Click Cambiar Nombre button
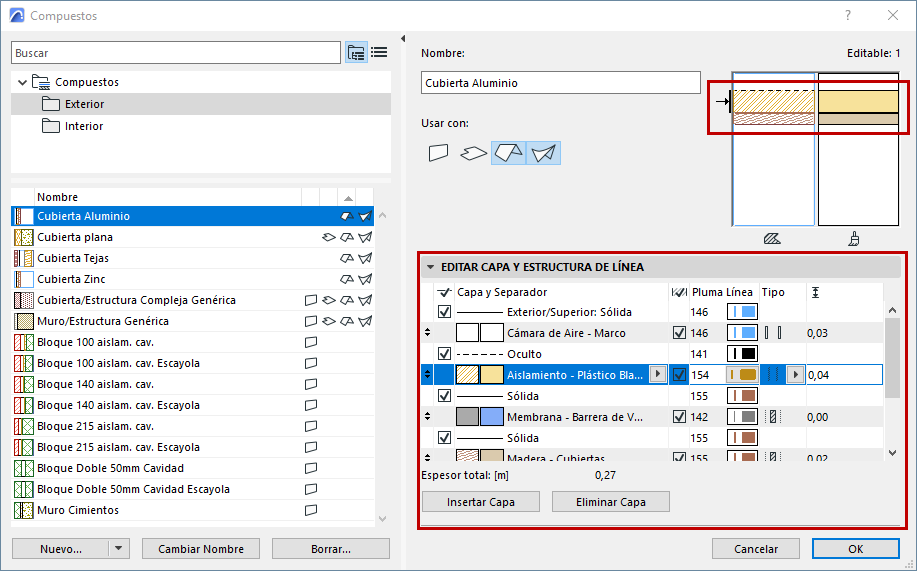 (x=201, y=549)
